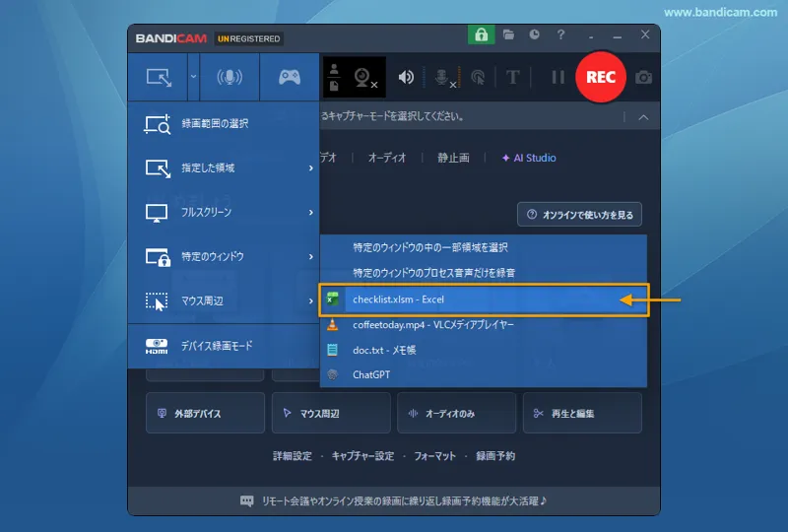Open the scheduled recording clock icon
Viewport: 788px width, 532px height.
tap(534, 34)
